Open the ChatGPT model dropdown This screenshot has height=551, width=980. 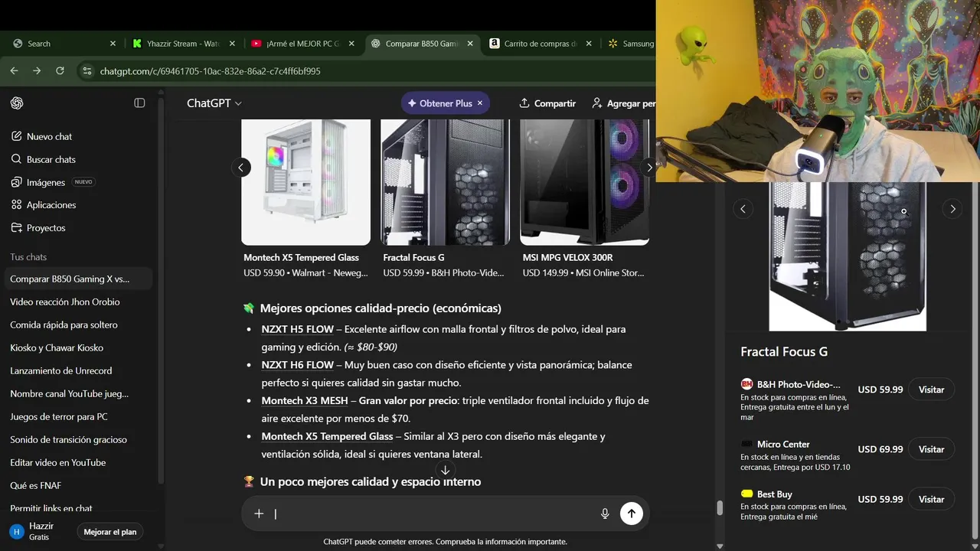(x=214, y=103)
